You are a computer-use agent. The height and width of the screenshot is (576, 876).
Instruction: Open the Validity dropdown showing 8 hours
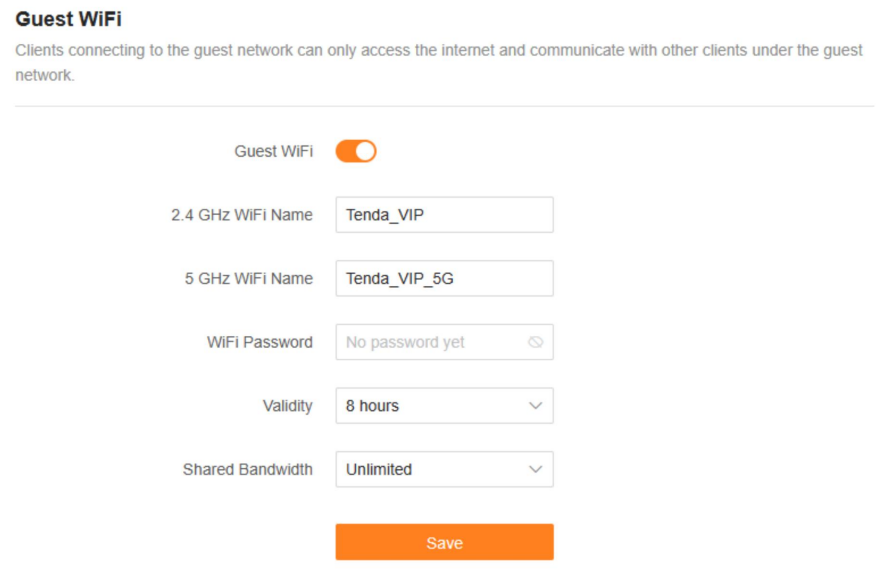(443, 406)
